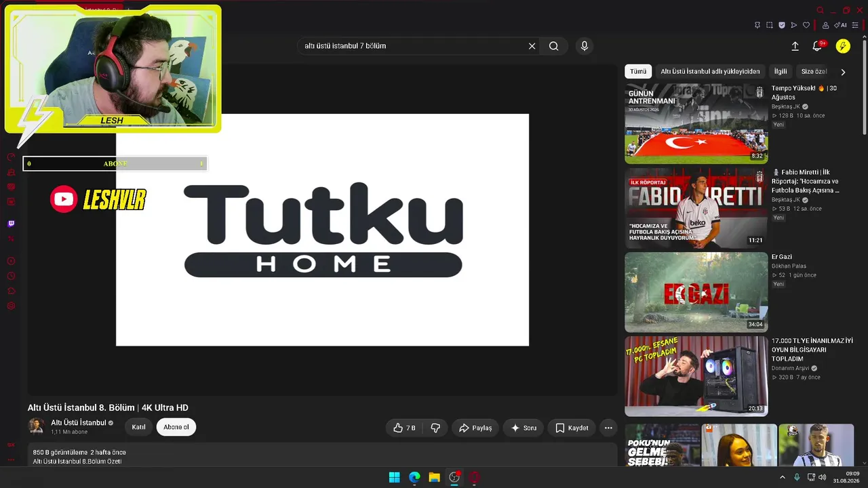Select the Tümü filter chip
Image resolution: width=868 pixels, height=488 pixels.
638,71
